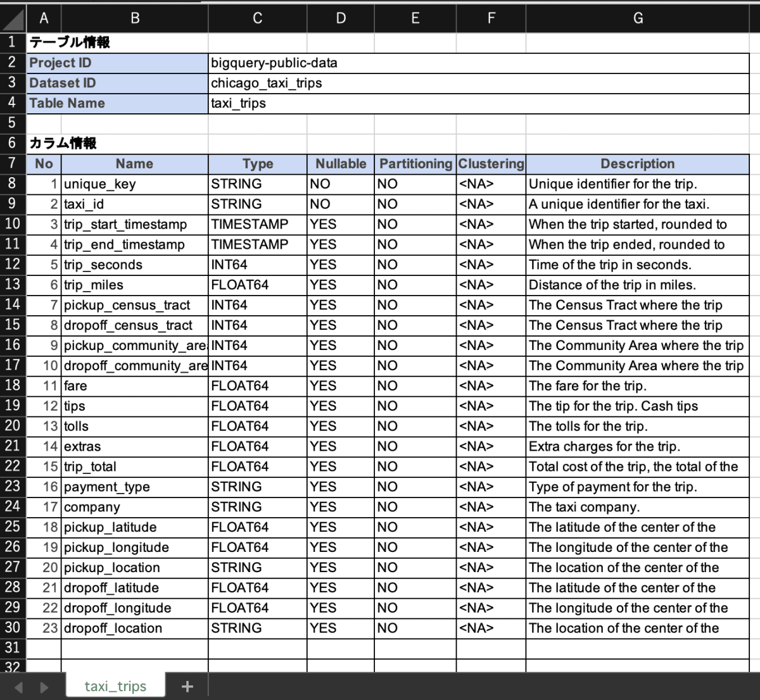The image size is (760, 700).
Task: Click the 'Table Name' label cell
Action: point(117,103)
